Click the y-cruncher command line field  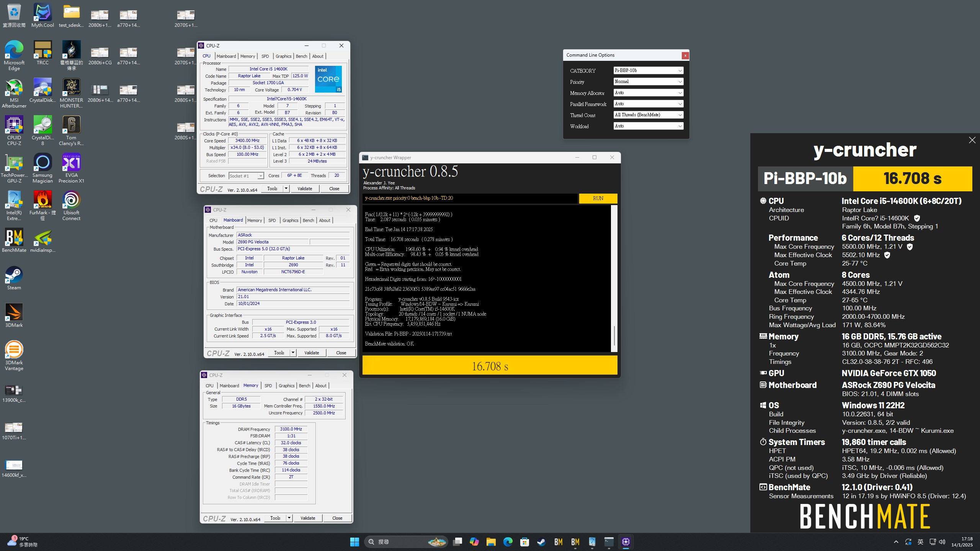pos(470,198)
